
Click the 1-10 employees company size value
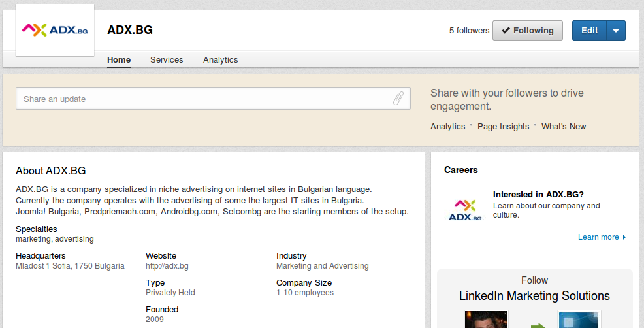click(305, 293)
